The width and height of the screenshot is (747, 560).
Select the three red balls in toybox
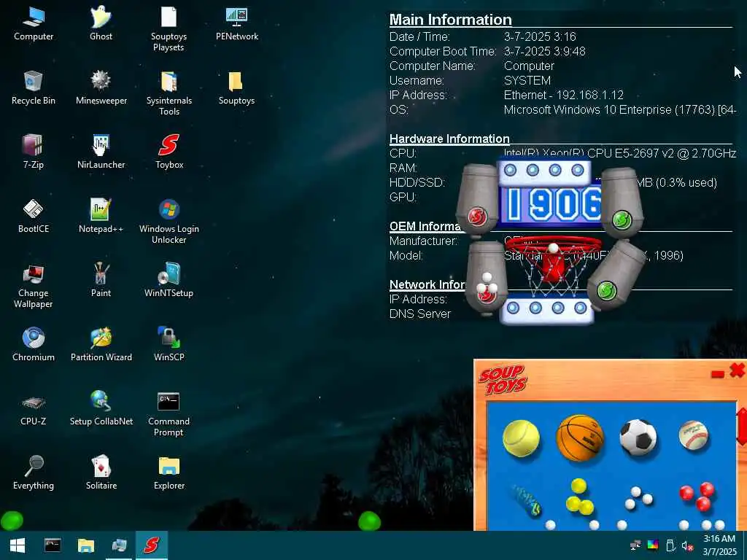(697, 497)
